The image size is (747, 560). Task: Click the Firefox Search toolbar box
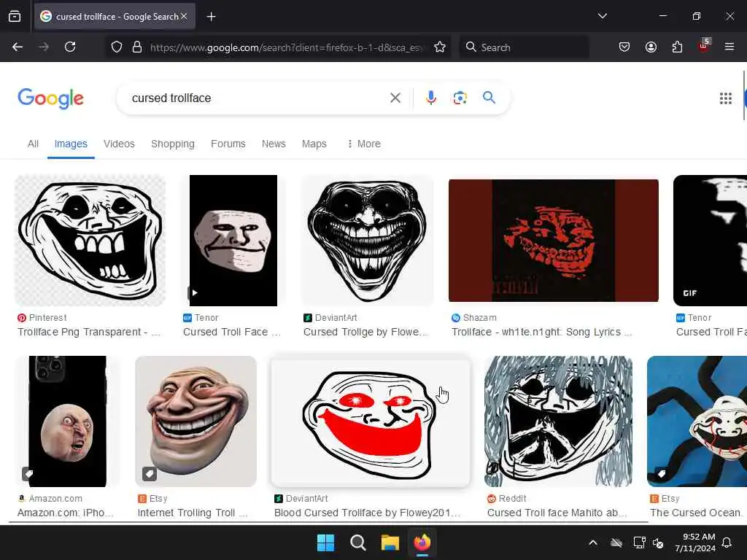pyautogui.click(x=524, y=47)
